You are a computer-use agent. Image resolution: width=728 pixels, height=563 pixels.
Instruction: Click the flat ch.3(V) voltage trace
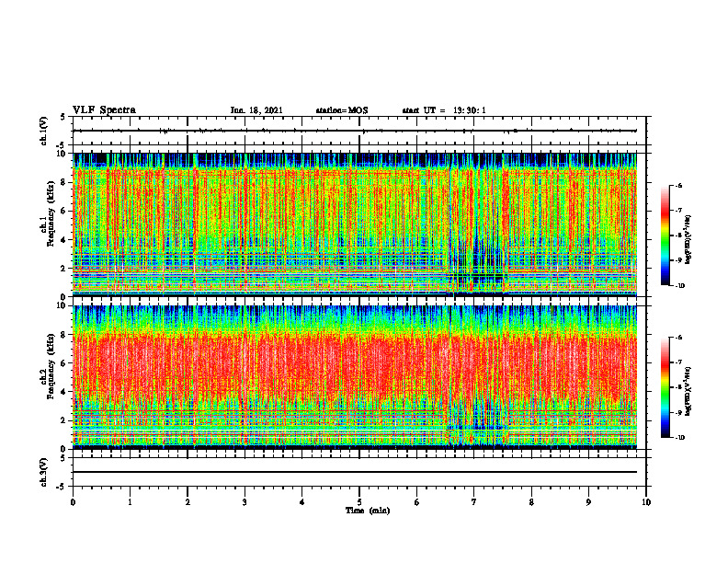pyautogui.click(x=355, y=472)
